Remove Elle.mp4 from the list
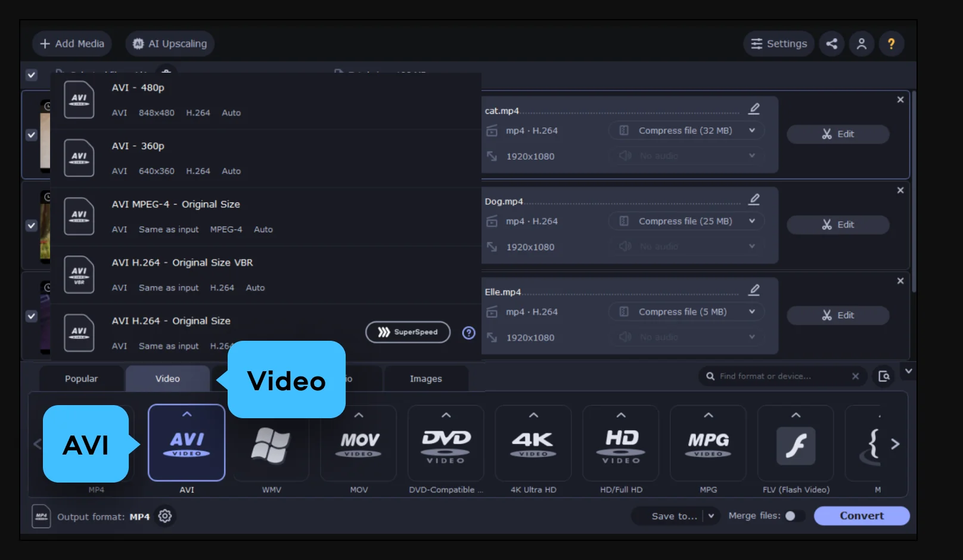Screen dimensions: 963x560 (900, 281)
